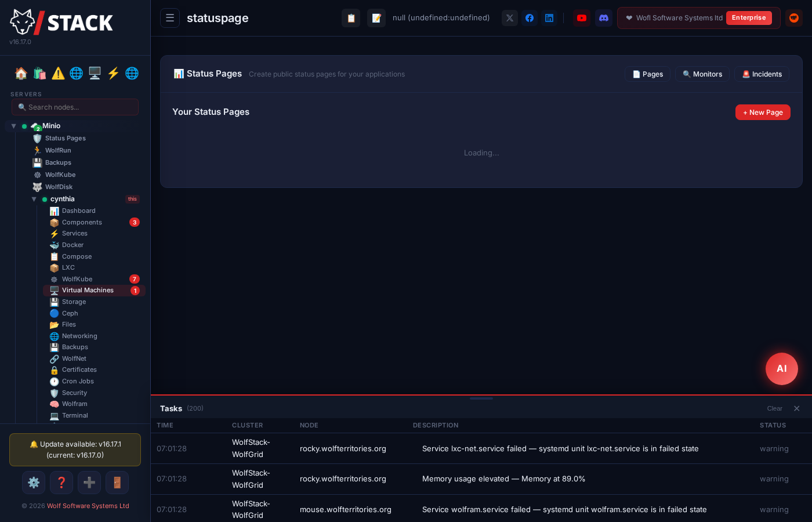Open cluster-level WolfKube under Minio
This screenshot has height=522, width=812.
pos(60,175)
